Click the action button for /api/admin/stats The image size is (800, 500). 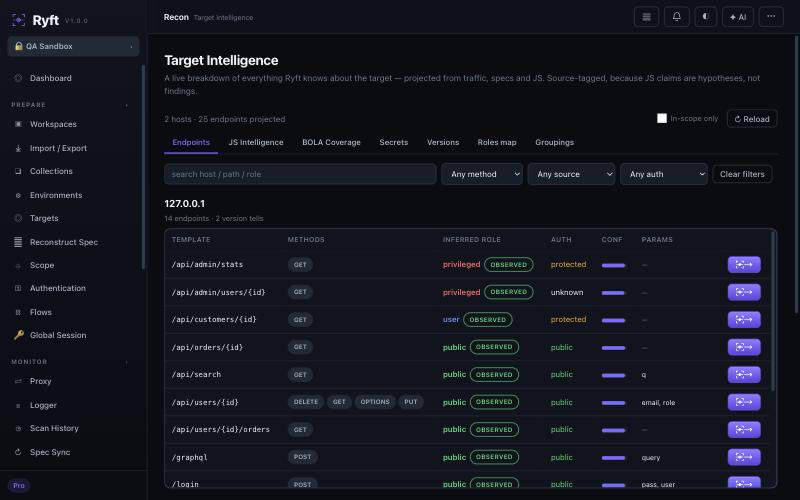click(x=744, y=264)
